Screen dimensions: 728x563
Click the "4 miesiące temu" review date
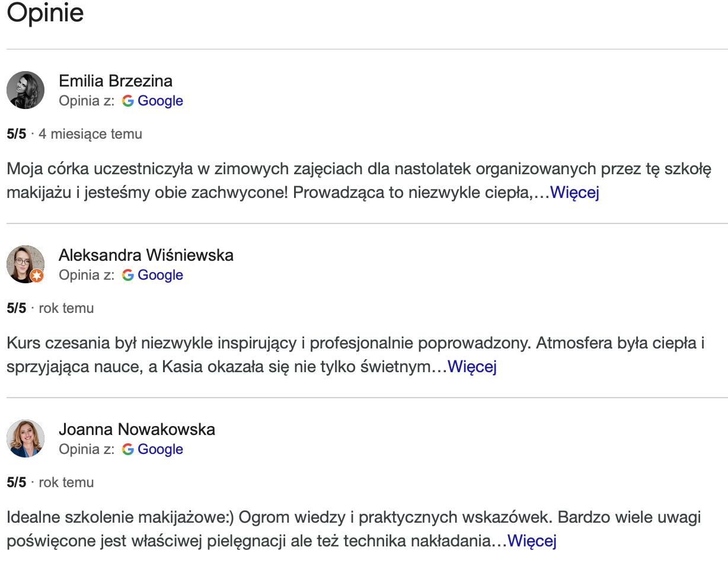coord(90,134)
